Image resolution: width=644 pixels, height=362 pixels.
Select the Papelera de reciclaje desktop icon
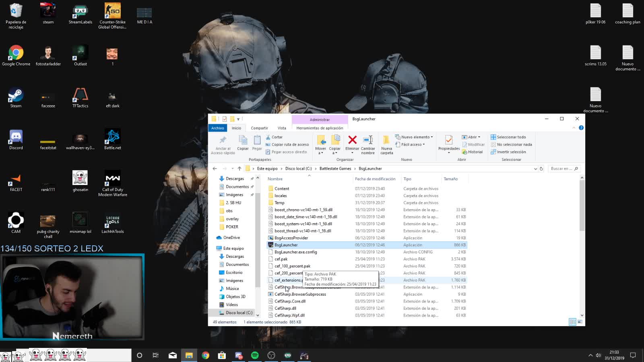16,16
